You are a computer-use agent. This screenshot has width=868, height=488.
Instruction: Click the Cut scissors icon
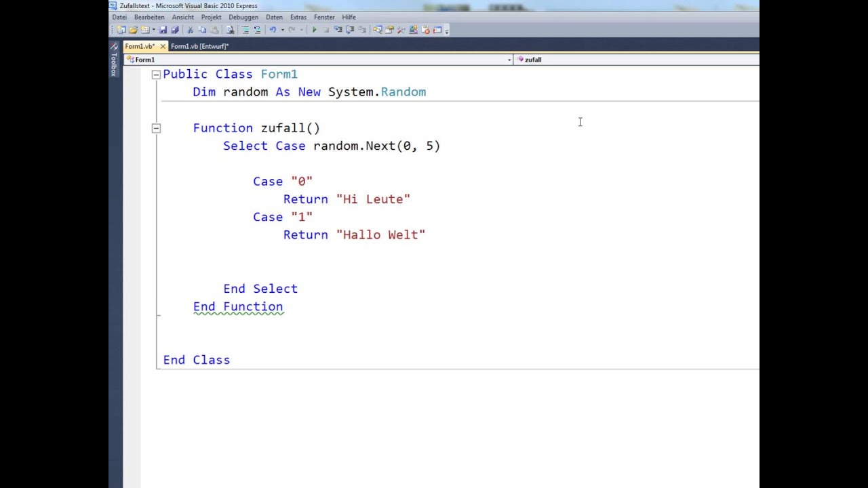pos(189,30)
